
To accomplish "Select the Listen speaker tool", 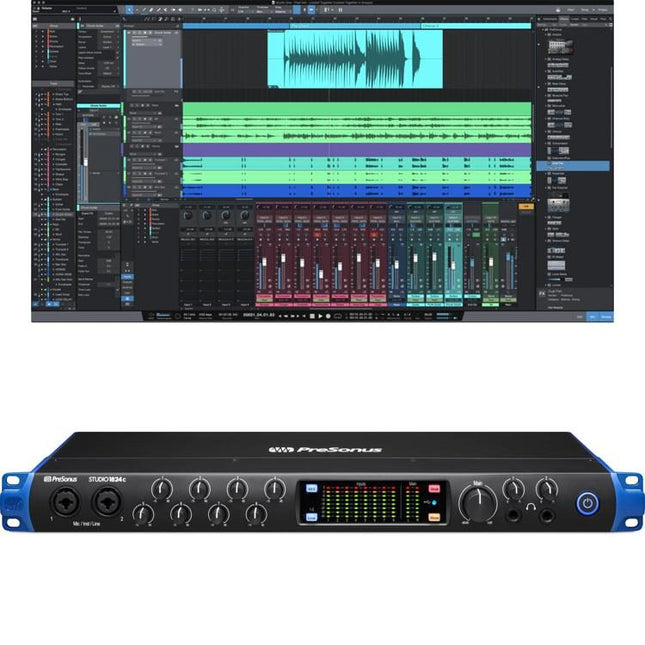I will [180, 10].
